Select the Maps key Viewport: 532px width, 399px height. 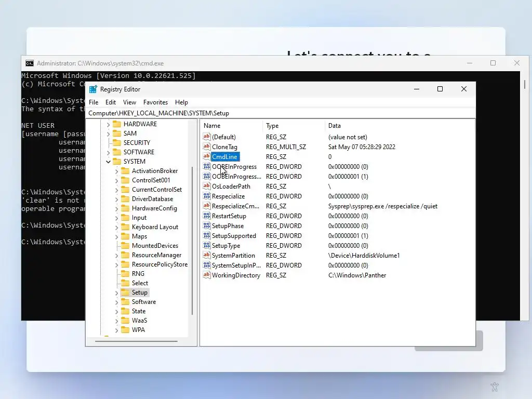coord(139,236)
